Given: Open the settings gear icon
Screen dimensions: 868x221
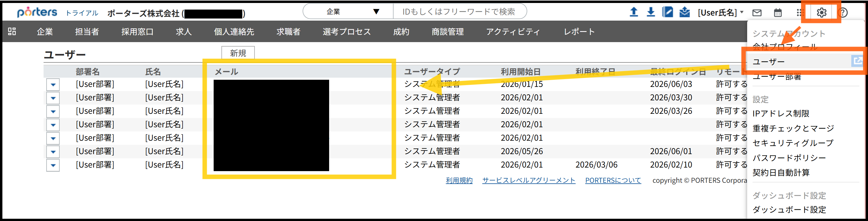Looking at the screenshot, I should click(821, 13).
